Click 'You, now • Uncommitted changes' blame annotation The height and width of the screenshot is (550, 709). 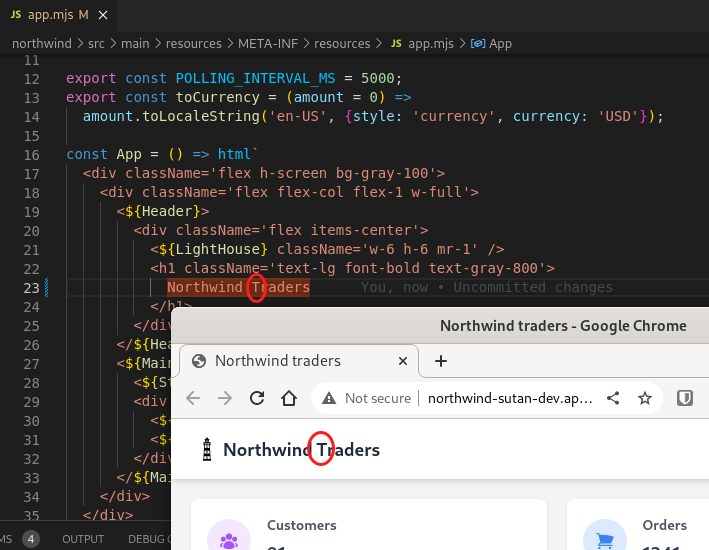(487, 287)
